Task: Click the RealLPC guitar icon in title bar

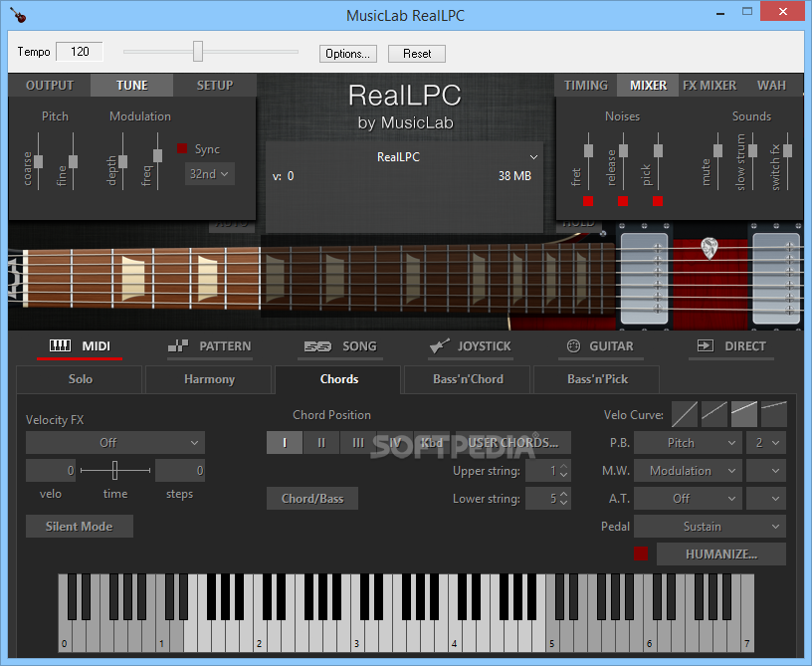Action: (18, 15)
